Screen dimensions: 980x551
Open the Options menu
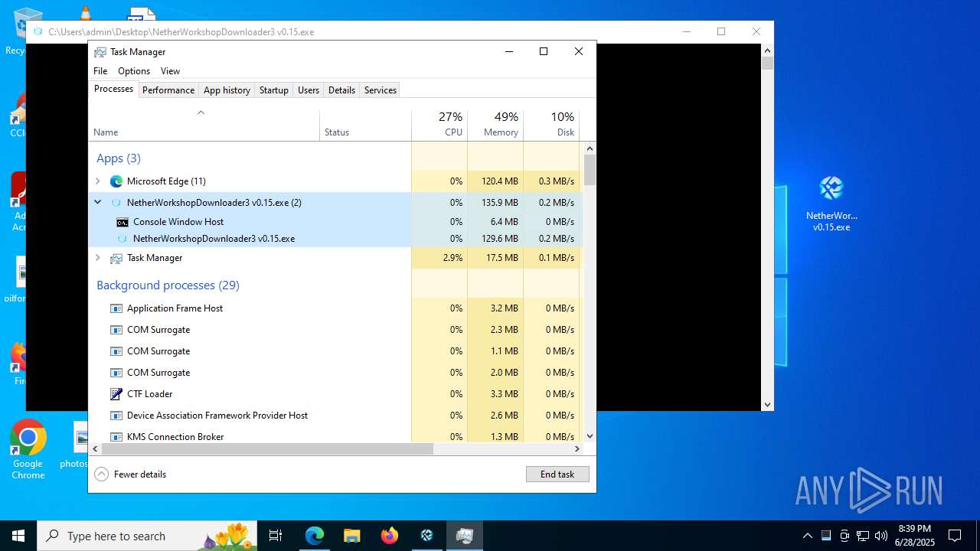pos(134,71)
